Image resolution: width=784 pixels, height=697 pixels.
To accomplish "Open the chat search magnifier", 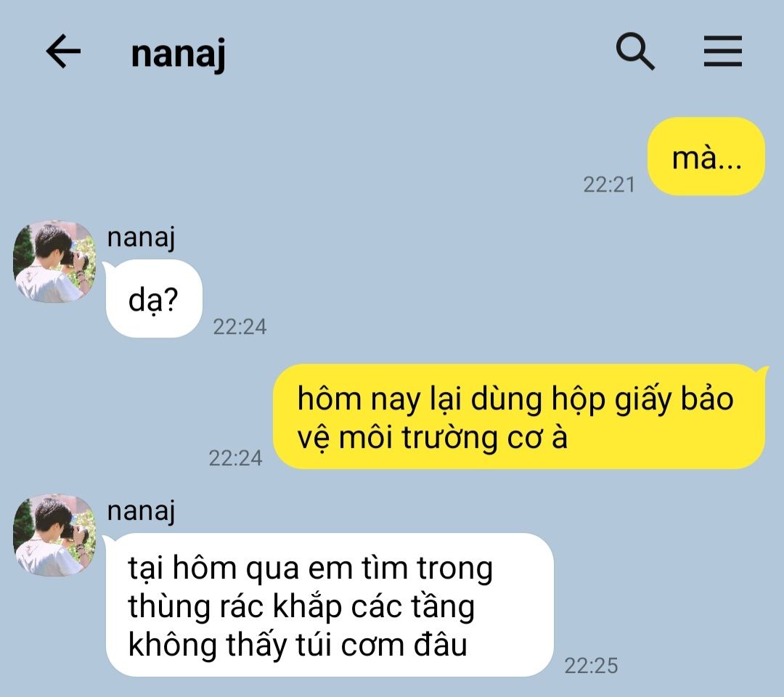I will 635,51.
